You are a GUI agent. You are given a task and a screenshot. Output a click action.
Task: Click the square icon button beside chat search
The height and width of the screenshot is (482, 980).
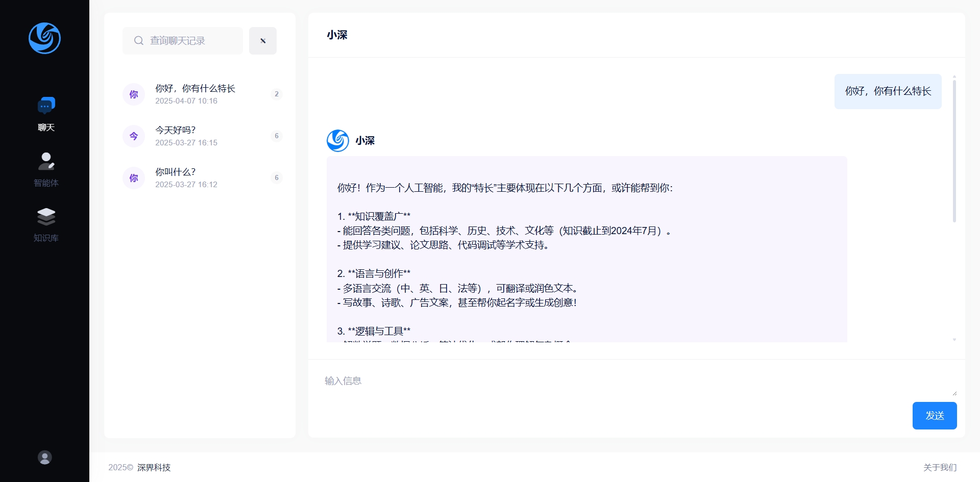click(x=263, y=41)
